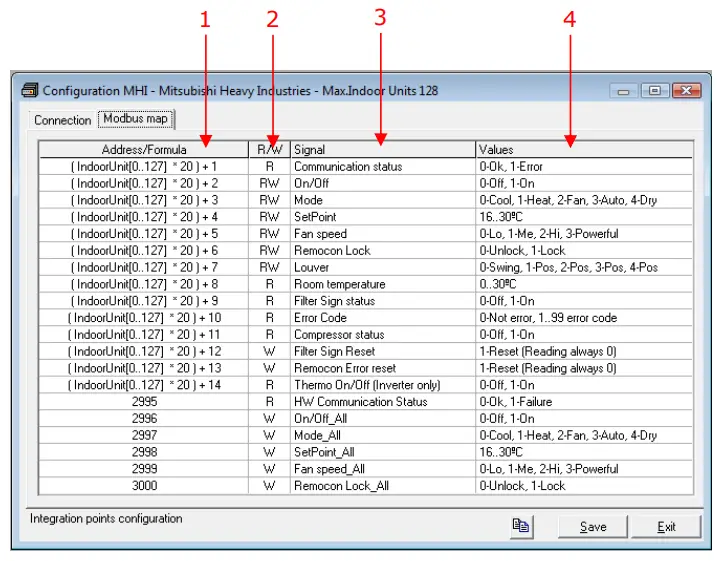Viewport: 719px width, 561px height.
Task: Click the copy icon button beside Save
Action: click(522, 526)
